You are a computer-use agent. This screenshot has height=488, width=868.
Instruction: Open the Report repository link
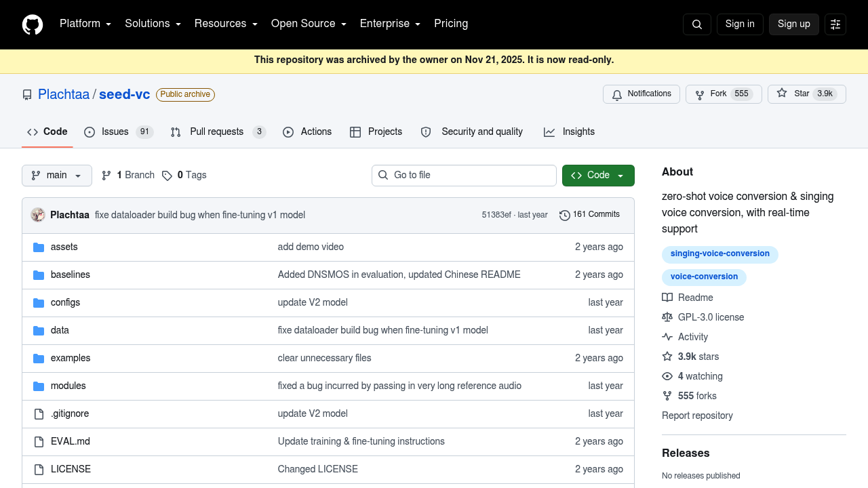[x=697, y=415]
